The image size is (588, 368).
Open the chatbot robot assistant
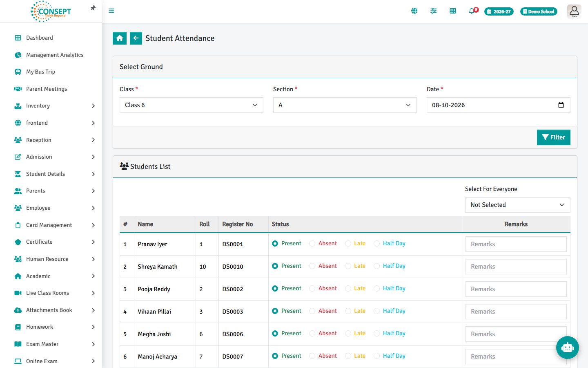567,348
